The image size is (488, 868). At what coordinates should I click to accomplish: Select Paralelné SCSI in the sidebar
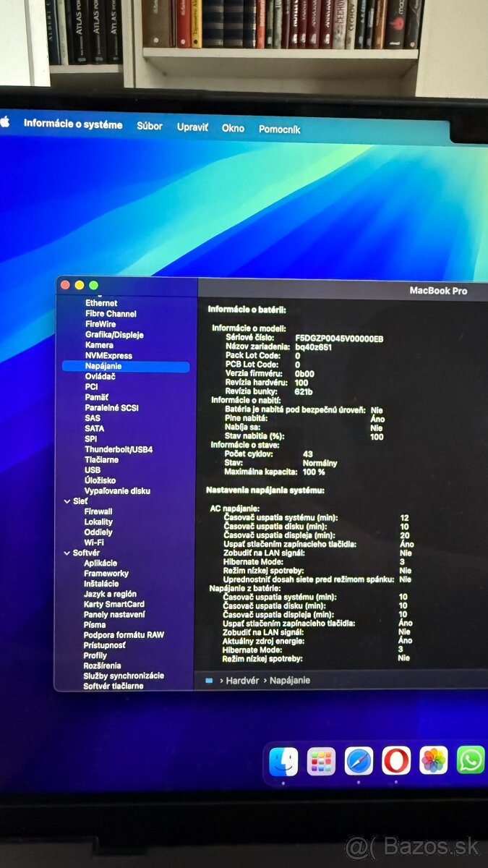click(x=111, y=408)
